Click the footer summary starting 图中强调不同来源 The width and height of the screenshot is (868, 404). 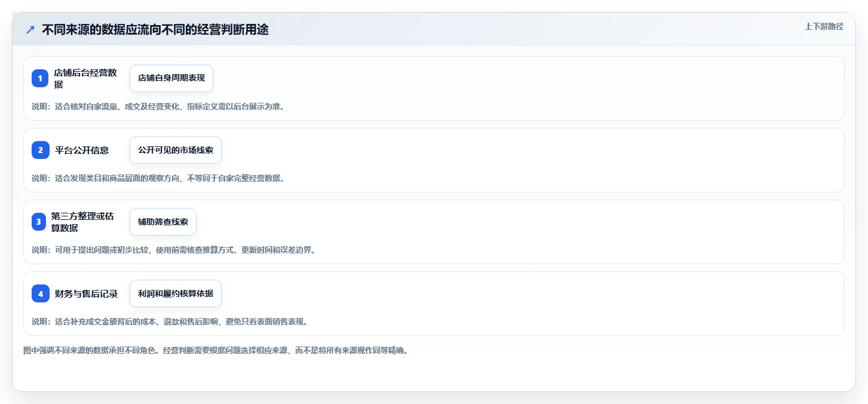pyautogui.click(x=216, y=350)
